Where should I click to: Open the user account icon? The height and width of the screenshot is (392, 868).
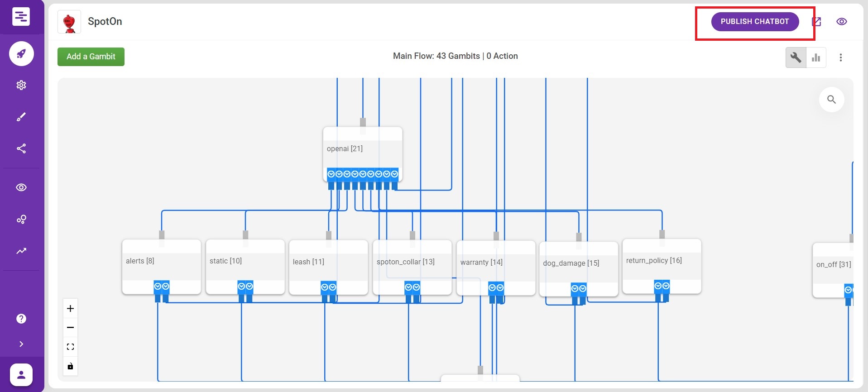pyautogui.click(x=21, y=375)
